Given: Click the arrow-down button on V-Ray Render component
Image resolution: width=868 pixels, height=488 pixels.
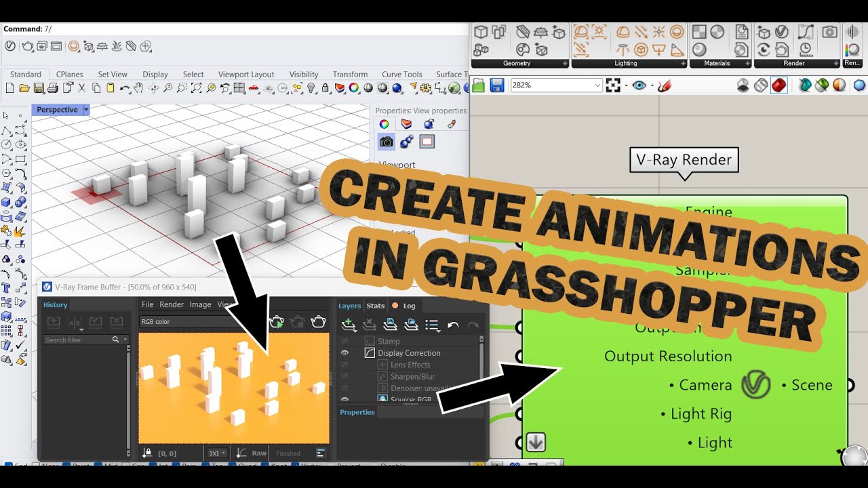Looking at the screenshot, I should (536, 443).
